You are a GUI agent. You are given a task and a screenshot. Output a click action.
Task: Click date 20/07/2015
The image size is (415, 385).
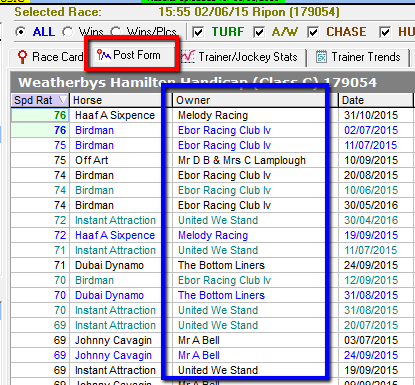371,325
